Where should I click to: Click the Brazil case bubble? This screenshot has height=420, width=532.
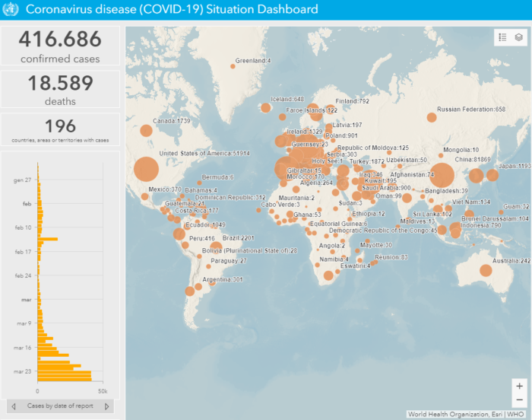point(216,246)
